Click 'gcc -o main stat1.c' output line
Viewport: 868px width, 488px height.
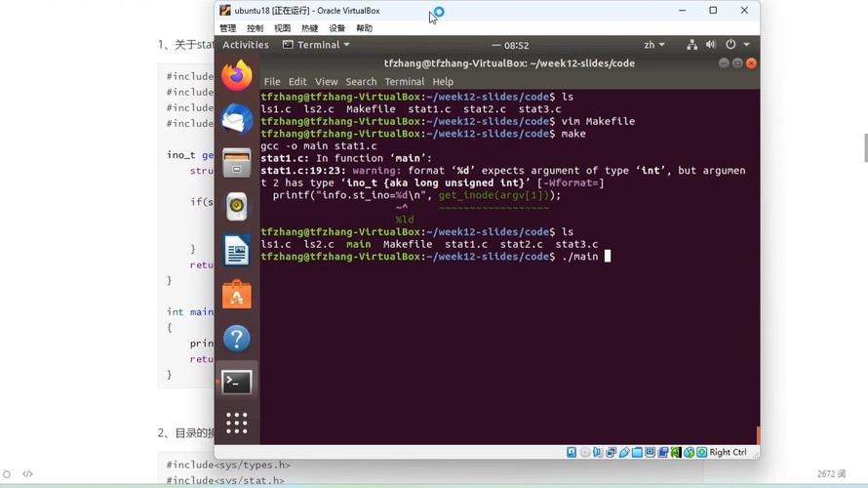tap(319, 146)
